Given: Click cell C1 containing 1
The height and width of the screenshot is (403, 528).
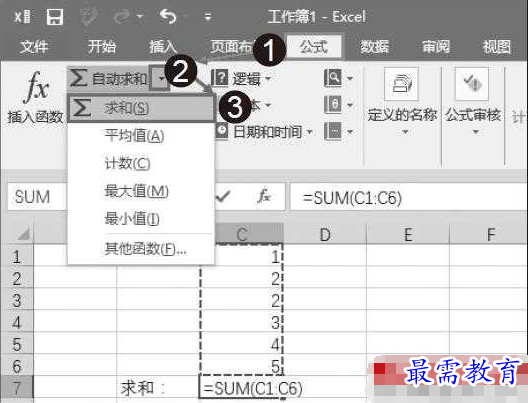Looking at the screenshot, I should coord(249,255).
